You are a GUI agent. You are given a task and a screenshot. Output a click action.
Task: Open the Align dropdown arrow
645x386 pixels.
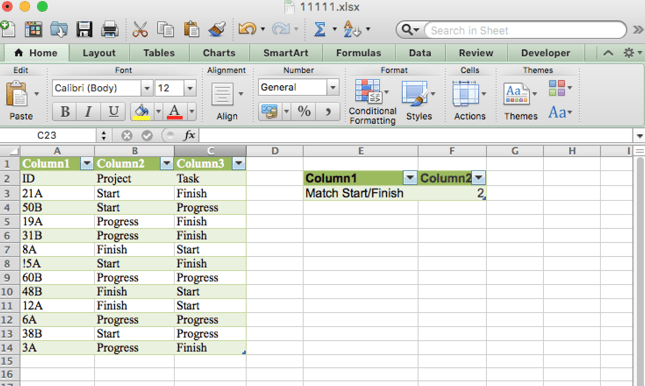pos(241,94)
